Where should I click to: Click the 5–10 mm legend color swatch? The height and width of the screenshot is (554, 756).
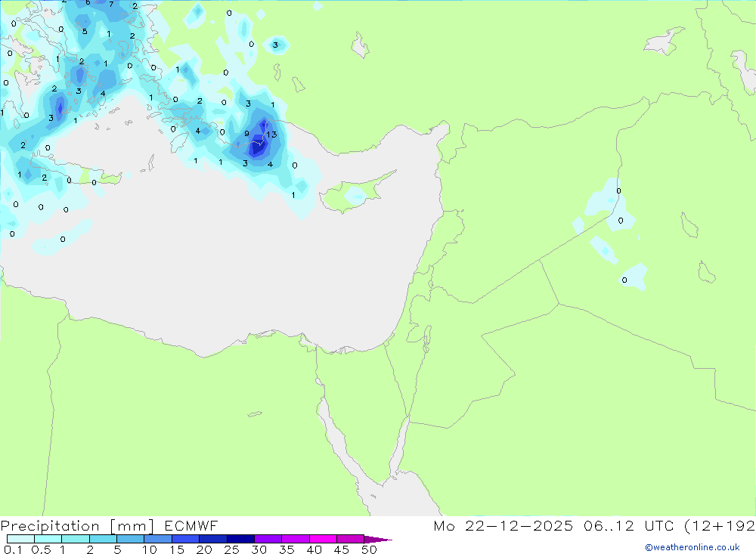130,539
